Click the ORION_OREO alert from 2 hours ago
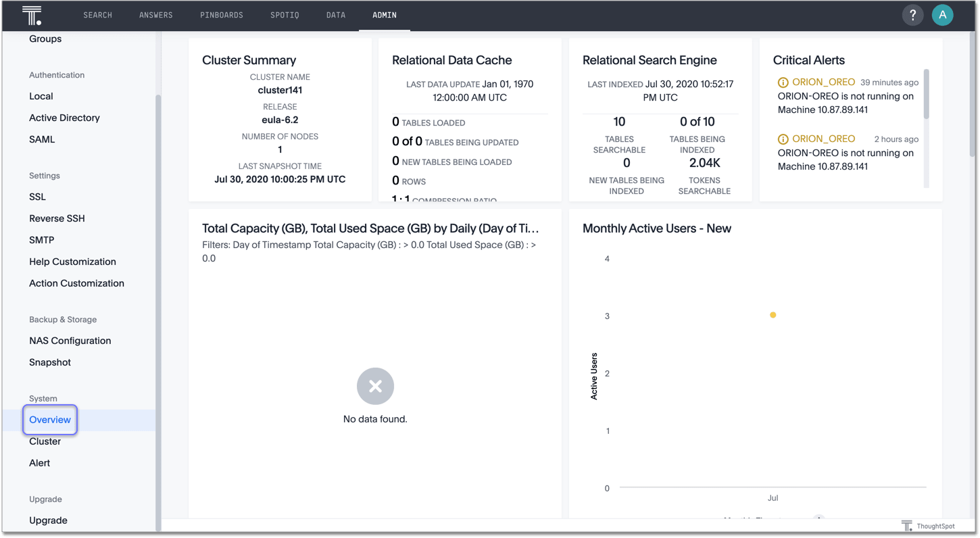This screenshot has width=980, height=538. (823, 139)
